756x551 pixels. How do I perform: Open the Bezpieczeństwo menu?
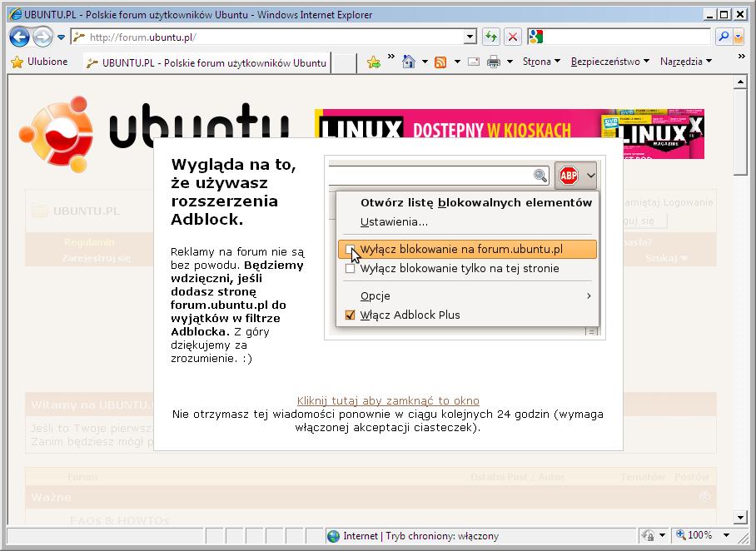click(610, 62)
